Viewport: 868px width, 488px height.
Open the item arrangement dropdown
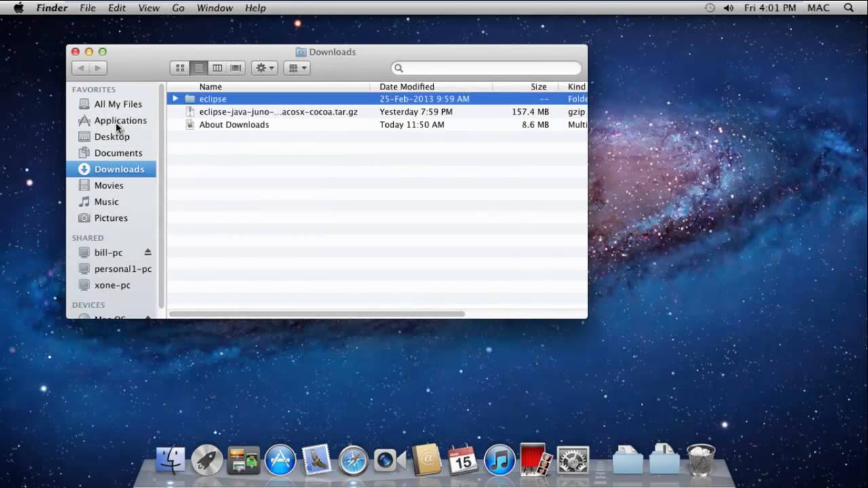coord(296,68)
